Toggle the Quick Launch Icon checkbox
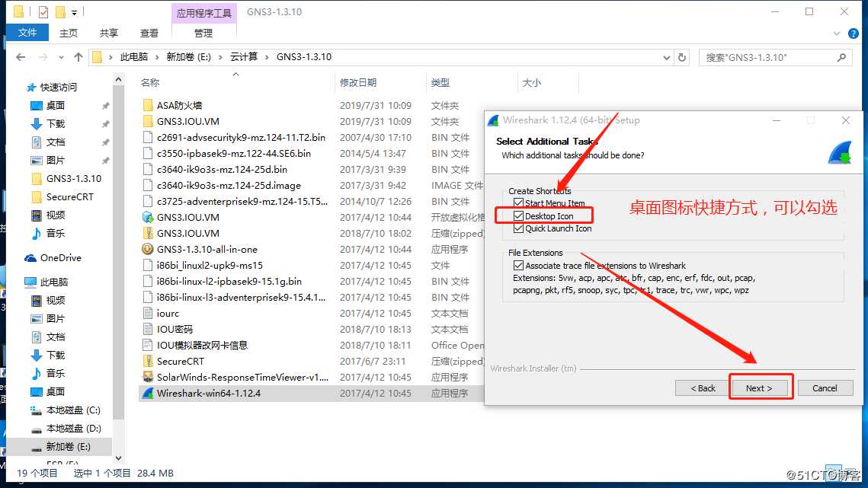The height and width of the screenshot is (488, 868). 518,228
